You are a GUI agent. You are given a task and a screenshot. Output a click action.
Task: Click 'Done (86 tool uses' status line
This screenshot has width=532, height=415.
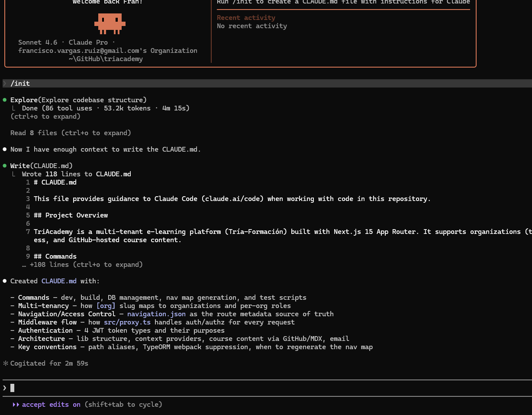click(106, 108)
